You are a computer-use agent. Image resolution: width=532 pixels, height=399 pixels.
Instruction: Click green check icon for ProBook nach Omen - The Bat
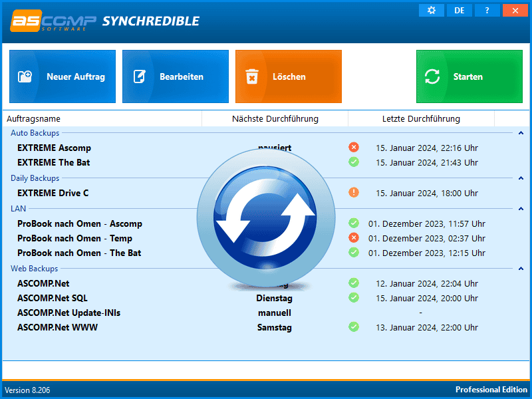[x=354, y=252]
